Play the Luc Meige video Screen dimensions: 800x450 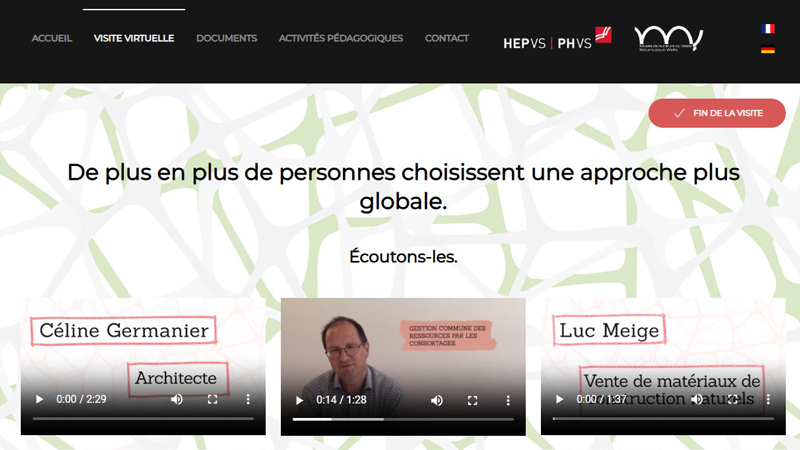coord(560,399)
